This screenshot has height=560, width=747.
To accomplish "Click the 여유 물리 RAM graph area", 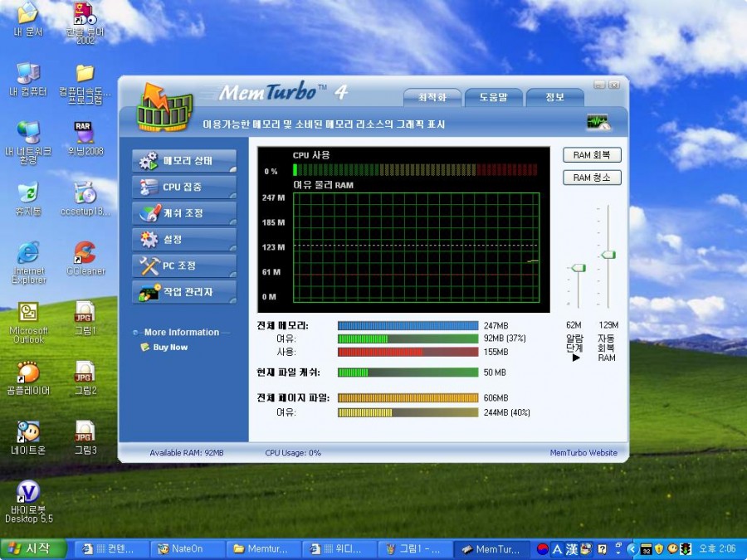I will pyautogui.click(x=417, y=247).
